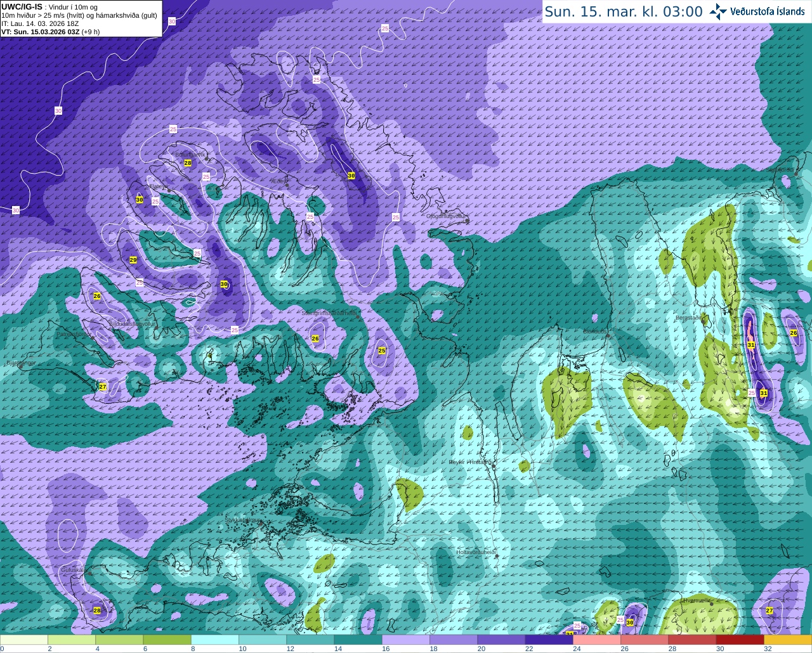Click the Siglufjörður station label

click(x=780, y=170)
